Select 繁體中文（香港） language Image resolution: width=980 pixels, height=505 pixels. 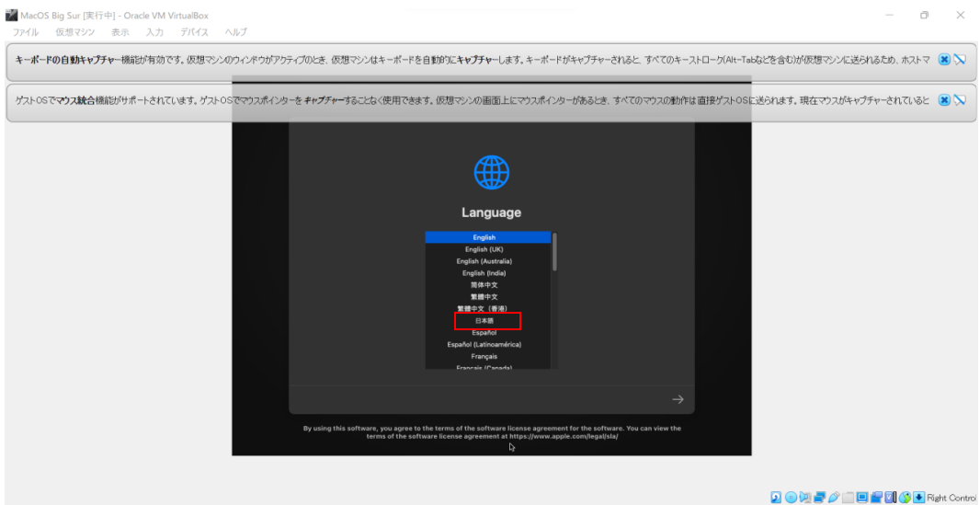click(488, 309)
